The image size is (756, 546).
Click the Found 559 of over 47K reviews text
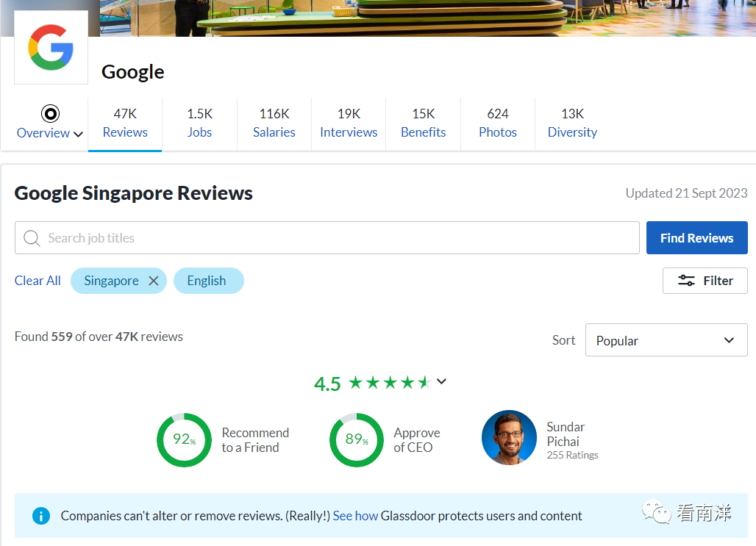99,337
